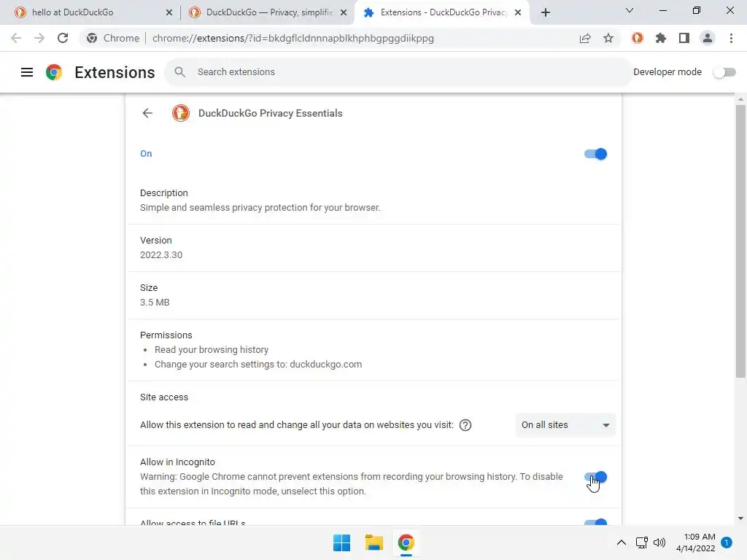Open the Windows Start menu
The image size is (747, 560).
pos(341,542)
